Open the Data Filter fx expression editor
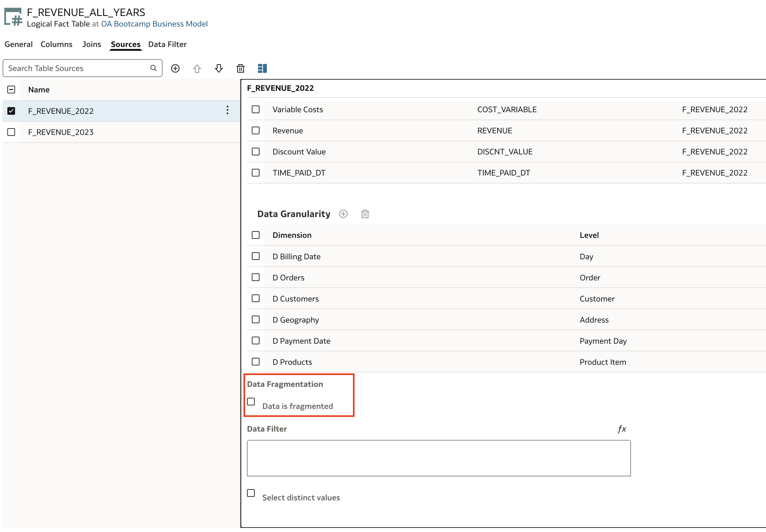The image size is (766, 532). [x=622, y=429]
